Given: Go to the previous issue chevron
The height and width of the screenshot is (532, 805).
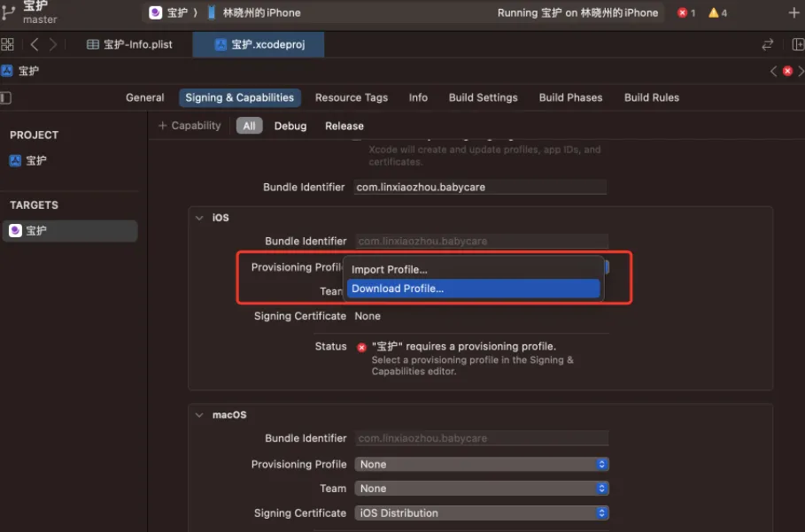Looking at the screenshot, I should coord(773,72).
